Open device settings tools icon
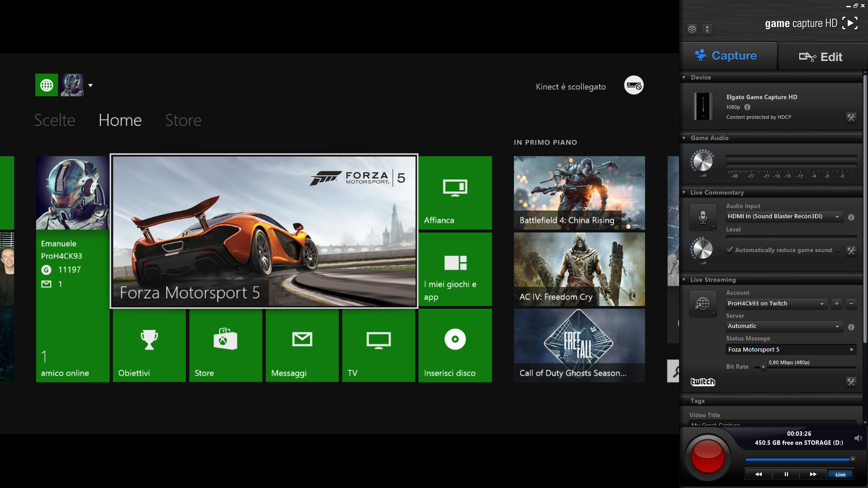This screenshot has width=868, height=488. 851,118
